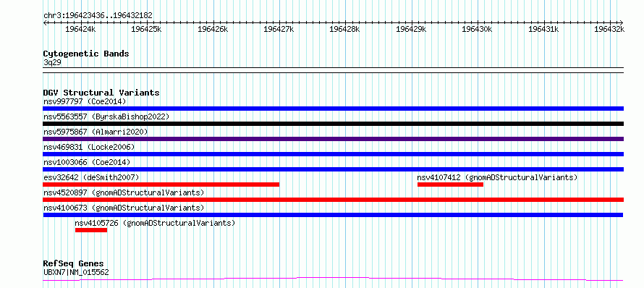Image resolution: width=644 pixels, height=288 pixels.
Task: Click the magenta UBXN7 gene line
Action: (333, 279)
